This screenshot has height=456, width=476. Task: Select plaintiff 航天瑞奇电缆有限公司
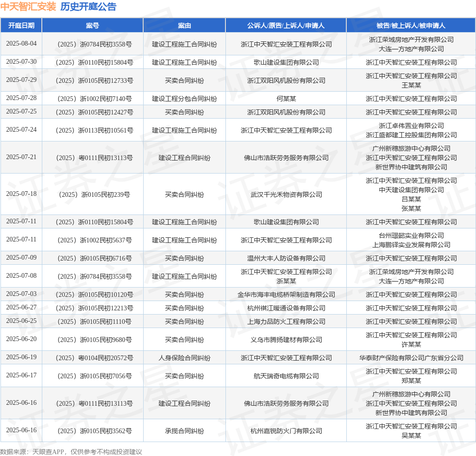[286, 376]
